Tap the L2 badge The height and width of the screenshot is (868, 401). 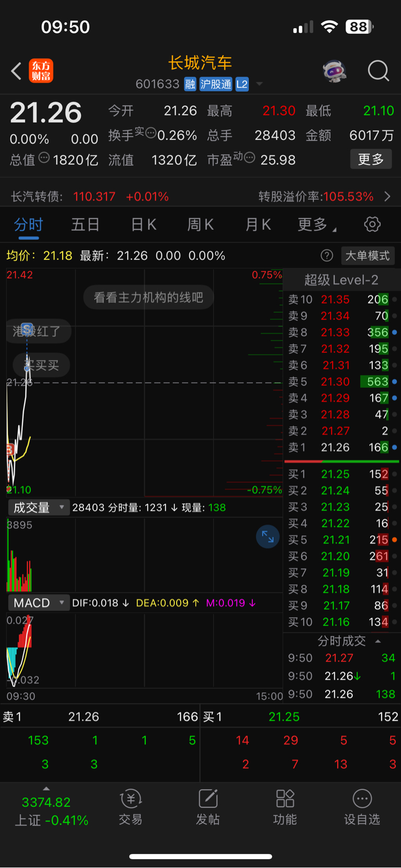[242, 84]
